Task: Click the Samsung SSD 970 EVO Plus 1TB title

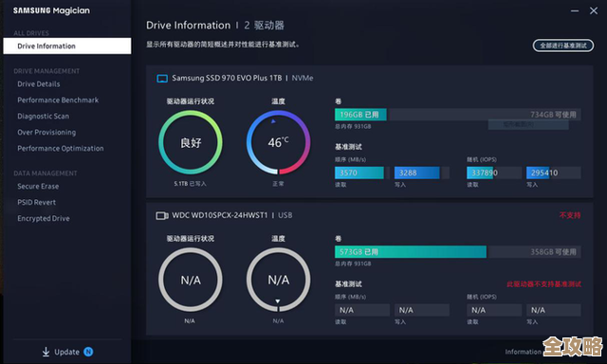Action: coord(227,78)
